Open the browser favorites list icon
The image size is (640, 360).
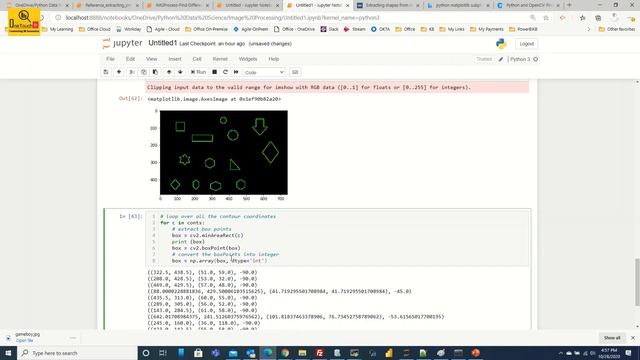tap(582, 18)
